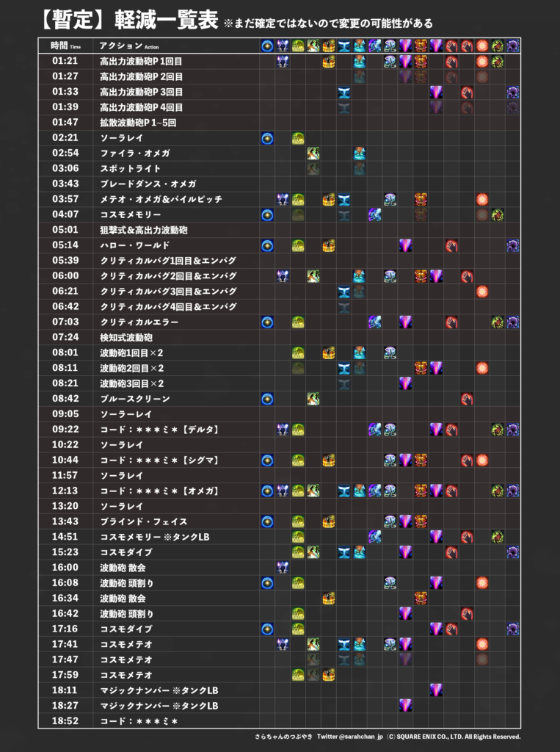The height and width of the screenshot is (752, 560).
Task: Click the whale tail icon in the 01:33 row
Action: tap(343, 93)
